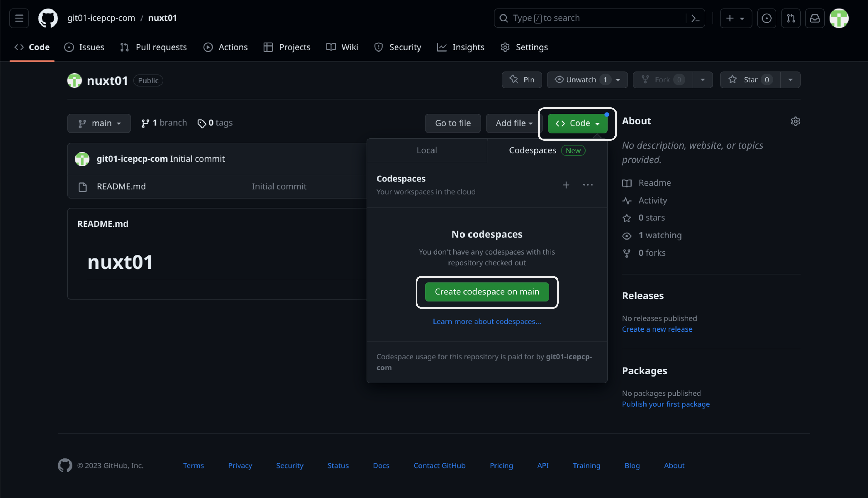Switch to the Code tab

(x=32, y=47)
